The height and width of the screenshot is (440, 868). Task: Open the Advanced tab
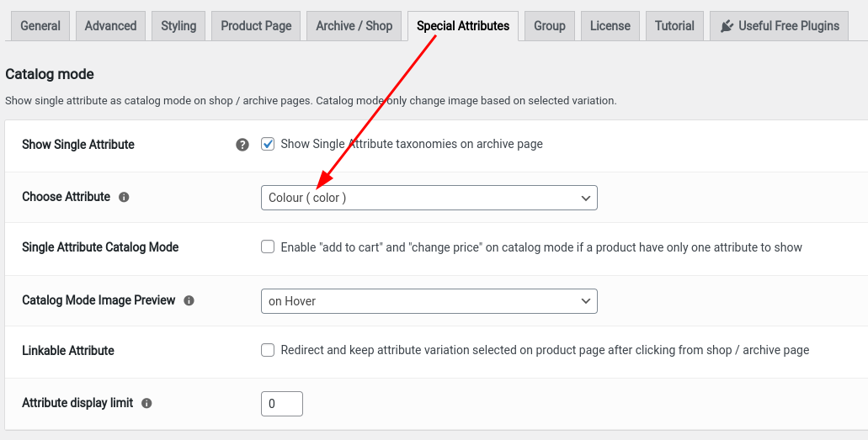coord(111,26)
